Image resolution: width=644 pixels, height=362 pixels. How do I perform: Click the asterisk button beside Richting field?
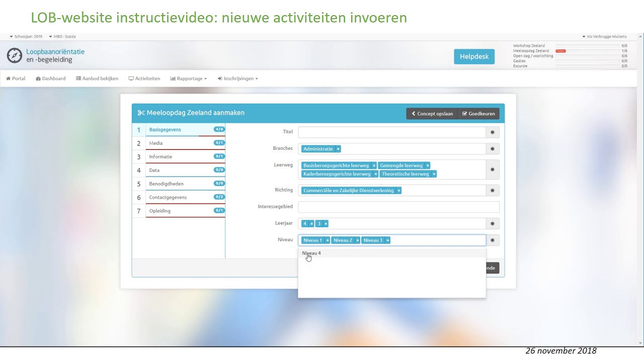point(493,191)
